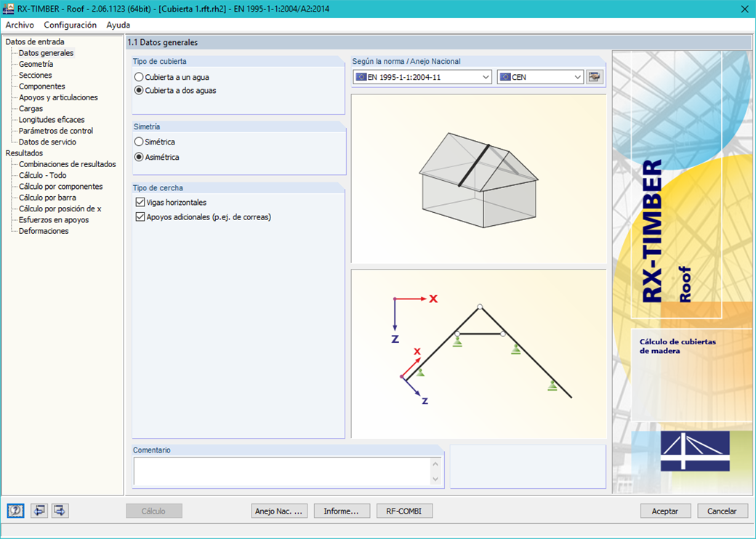This screenshot has height=539, width=756.
Task: Go to previous input window icon
Action: [39, 511]
